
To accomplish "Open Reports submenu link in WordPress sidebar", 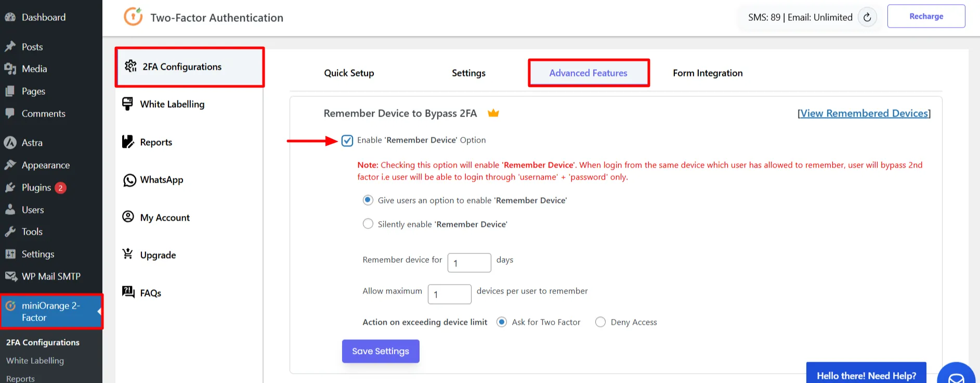I will 20,378.
